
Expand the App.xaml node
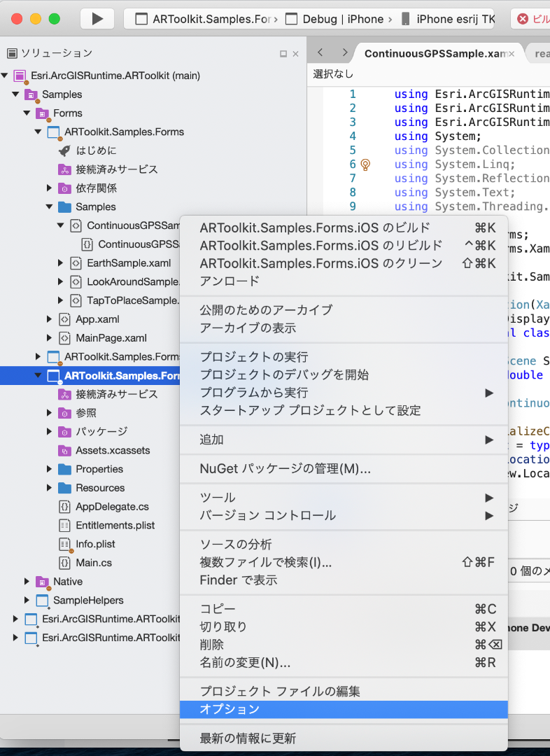point(49,319)
